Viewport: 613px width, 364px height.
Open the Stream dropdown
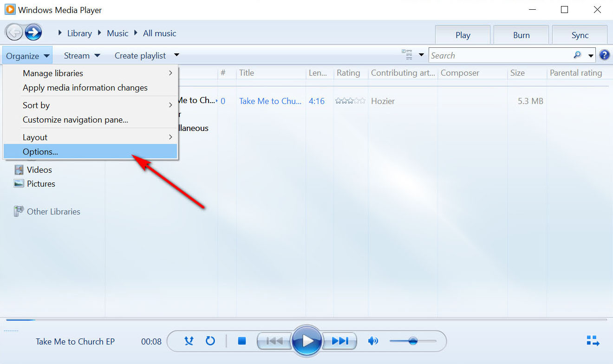(x=82, y=56)
